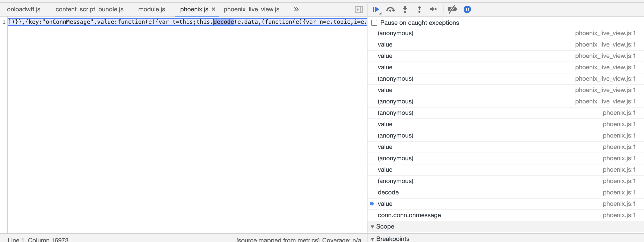Enable Pause on caught exceptions checkbox
The width and height of the screenshot is (644, 242).
pos(374,23)
